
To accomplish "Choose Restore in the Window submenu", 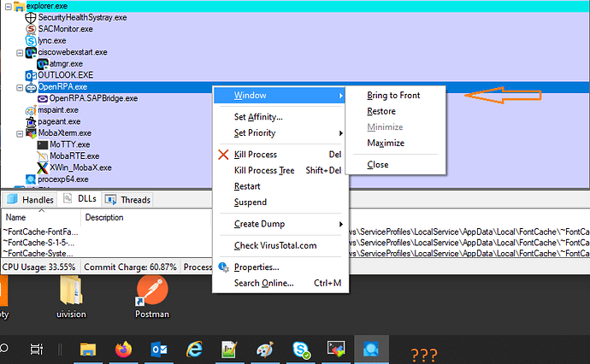I will (x=381, y=112).
